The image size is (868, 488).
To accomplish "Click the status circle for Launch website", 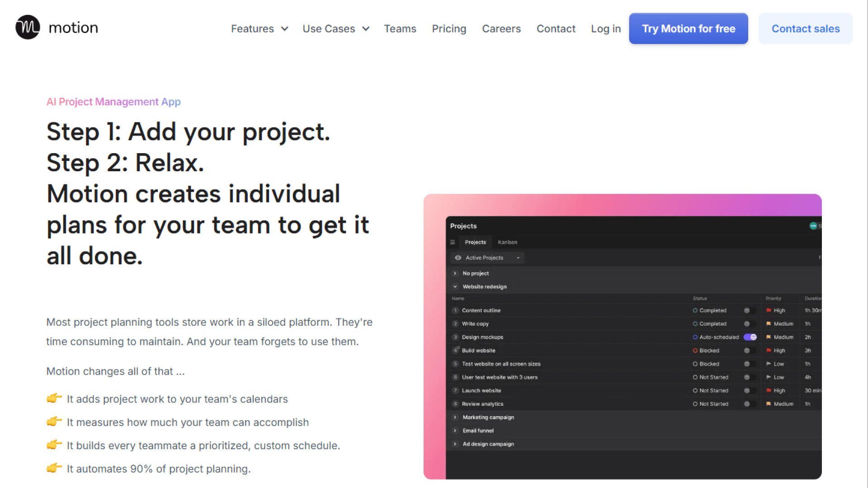I will (x=695, y=390).
